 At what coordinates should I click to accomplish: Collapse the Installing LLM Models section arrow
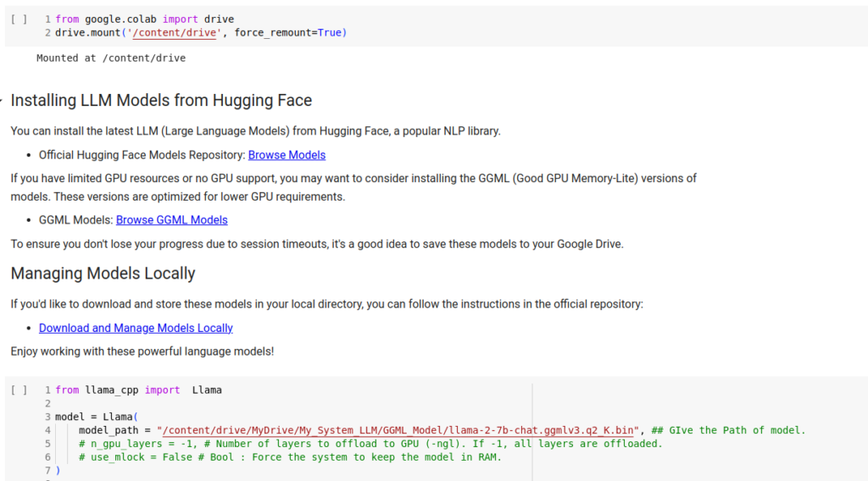click(x=1, y=101)
